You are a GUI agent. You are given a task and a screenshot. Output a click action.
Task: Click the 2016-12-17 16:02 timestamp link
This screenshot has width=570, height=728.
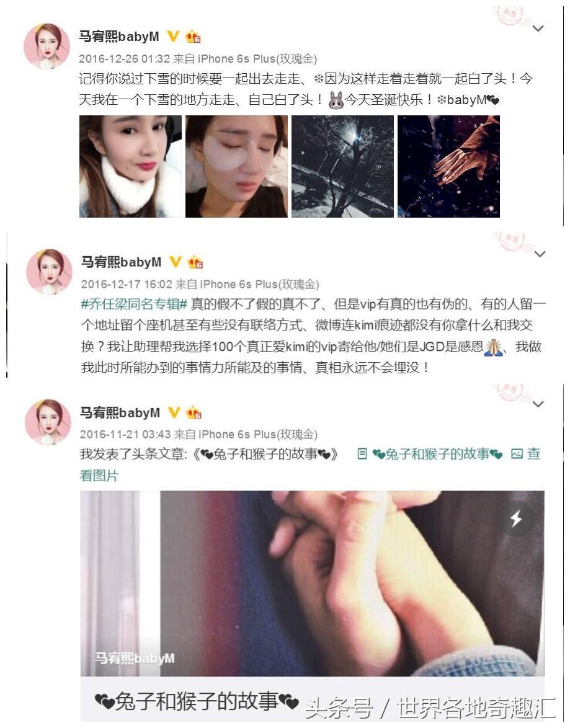click(x=127, y=284)
